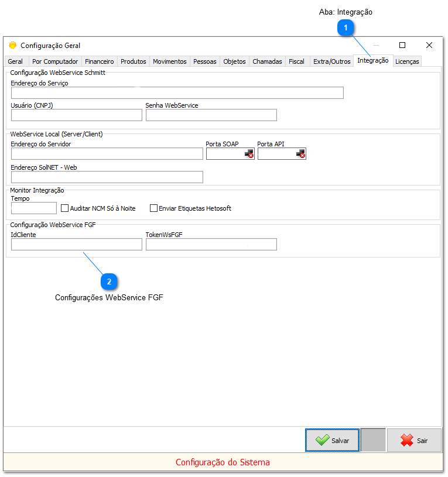Open the Chamadas tab
448x477 pixels.
[267, 61]
